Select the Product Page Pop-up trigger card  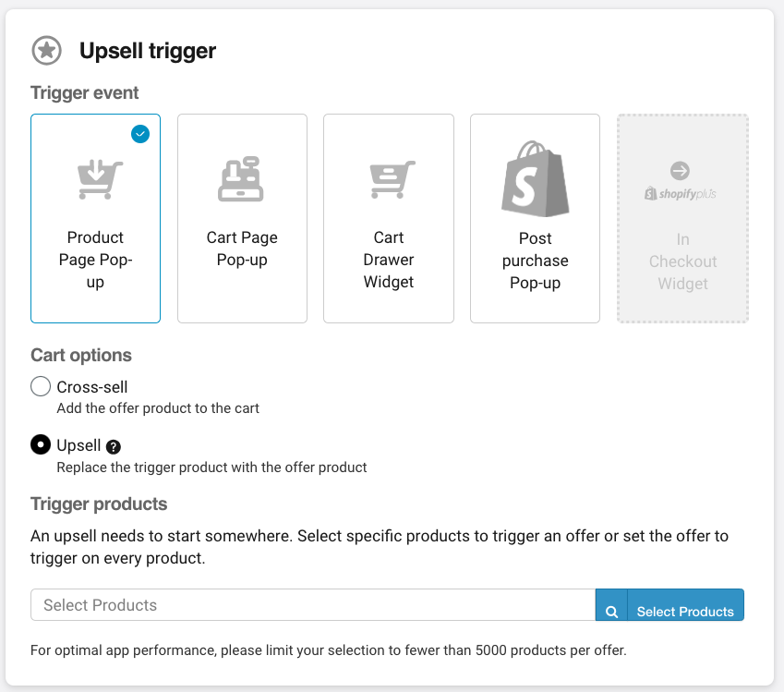[x=95, y=218]
